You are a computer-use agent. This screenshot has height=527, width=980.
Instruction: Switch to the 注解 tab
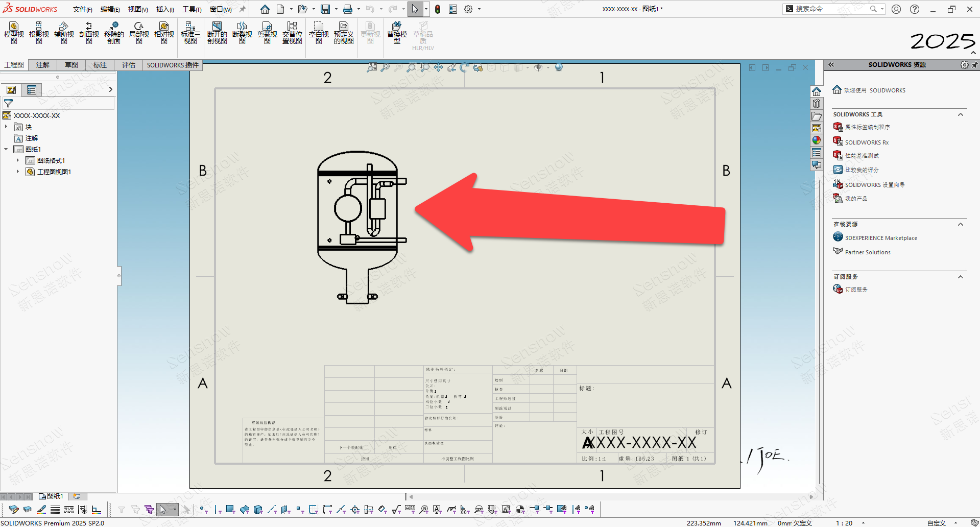(43, 65)
